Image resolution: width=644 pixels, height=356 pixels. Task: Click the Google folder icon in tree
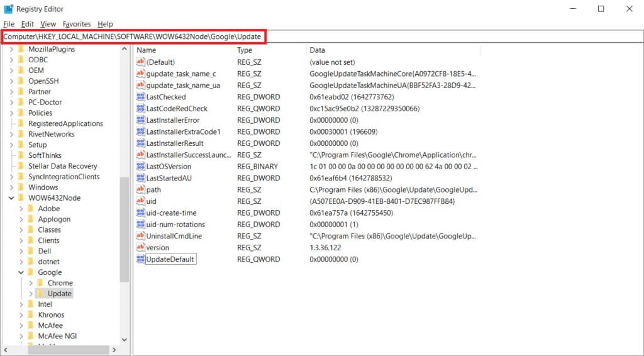31,272
